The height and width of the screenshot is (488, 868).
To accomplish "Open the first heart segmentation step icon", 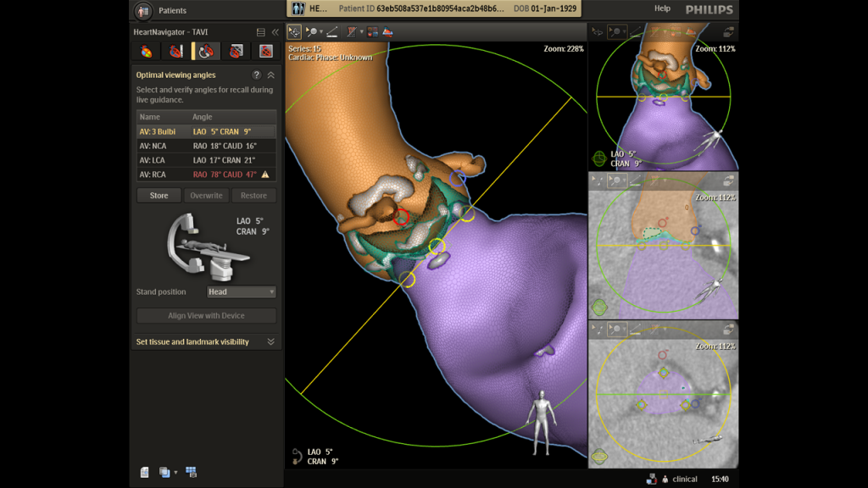I will coord(146,52).
